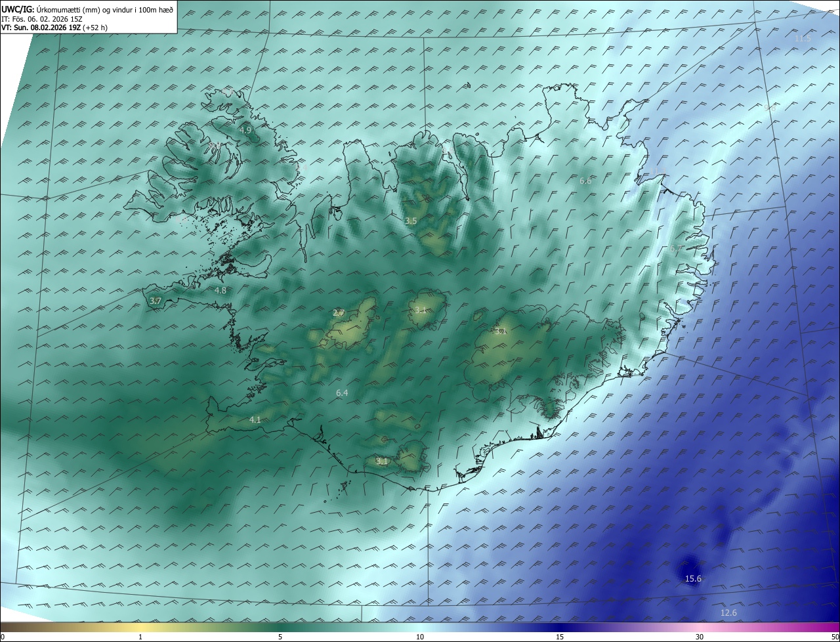Click the 6.4 value on the map
This screenshot has height=642, width=840.
tap(342, 393)
